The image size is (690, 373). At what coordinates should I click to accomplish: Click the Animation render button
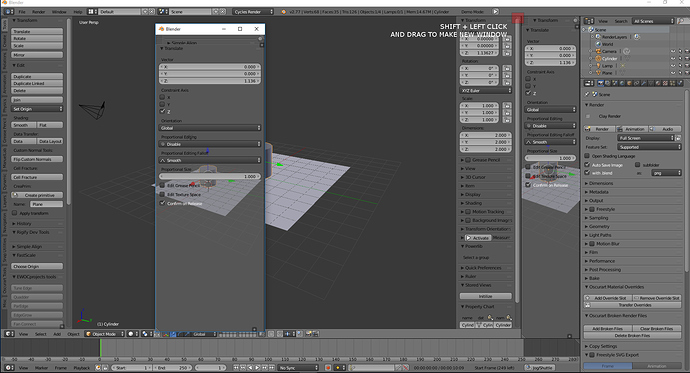point(632,129)
